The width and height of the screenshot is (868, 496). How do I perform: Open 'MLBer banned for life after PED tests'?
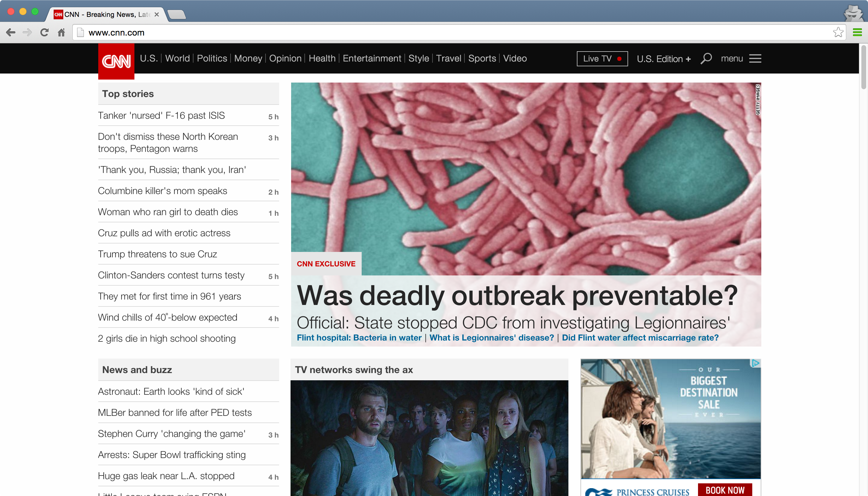click(x=175, y=413)
